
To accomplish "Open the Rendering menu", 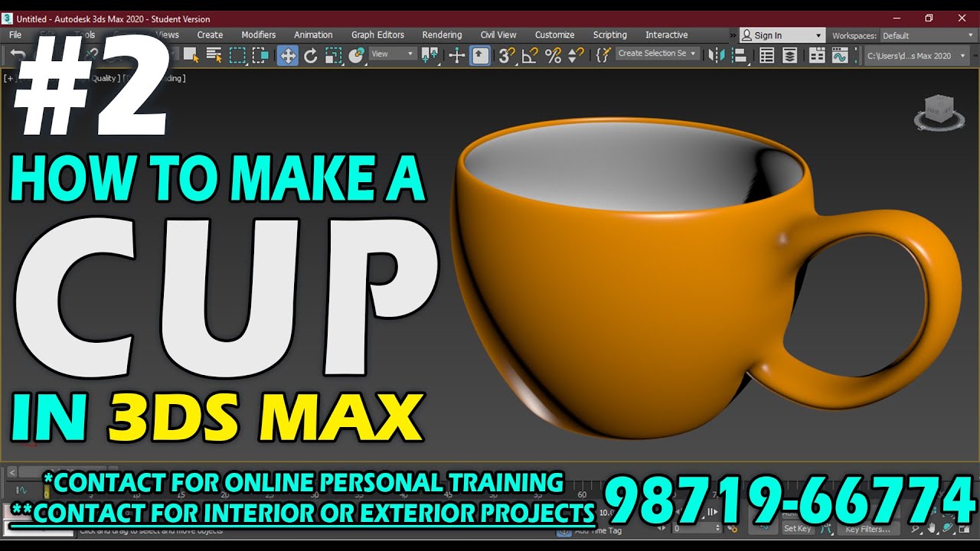I will pyautogui.click(x=442, y=35).
